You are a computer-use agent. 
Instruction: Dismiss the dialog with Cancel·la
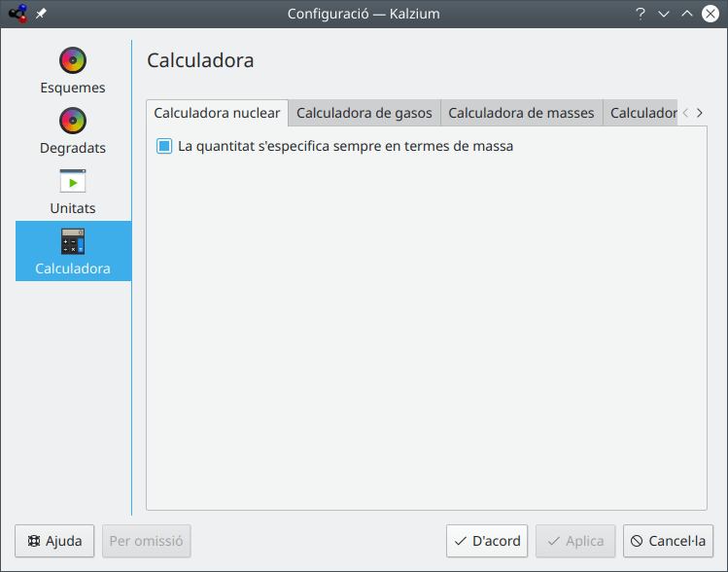[x=668, y=541]
